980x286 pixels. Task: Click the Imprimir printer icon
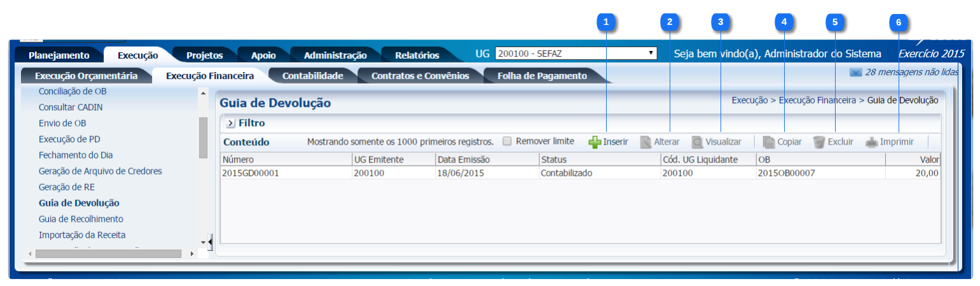tap(871, 142)
